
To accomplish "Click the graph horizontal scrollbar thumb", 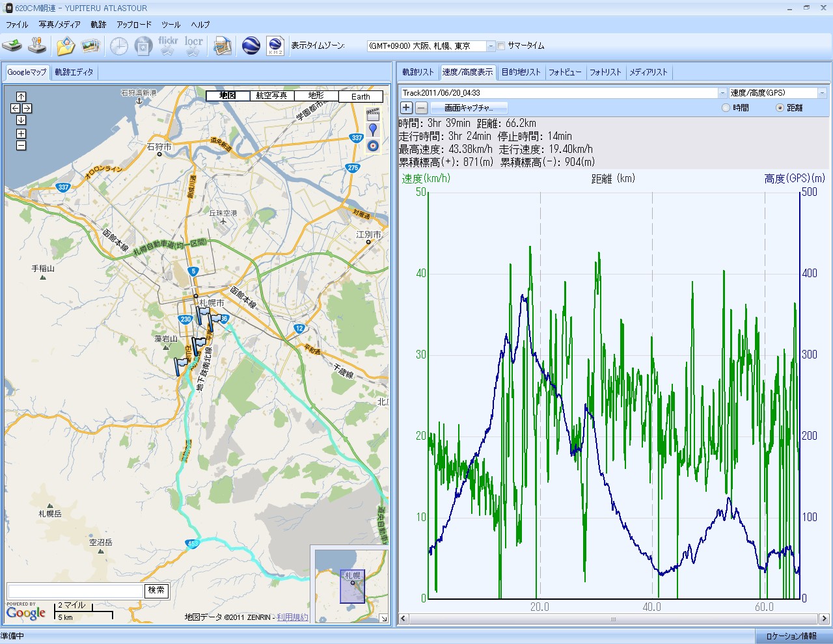I will coord(612,619).
